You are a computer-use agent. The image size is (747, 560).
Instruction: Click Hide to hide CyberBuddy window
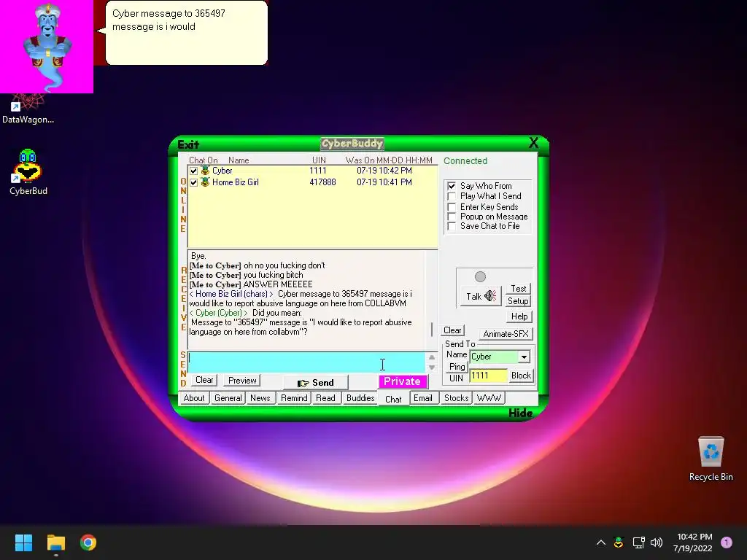pos(520,413)
